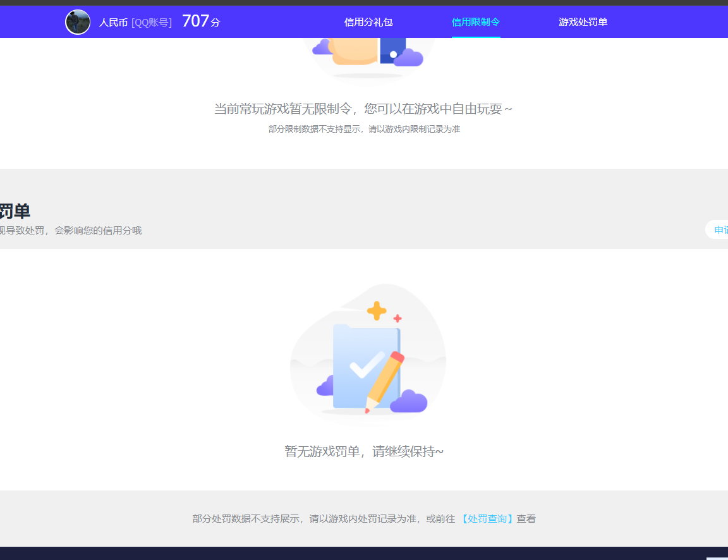Click the username 人民币
This screenshot has height=560, width=728.
coord(112,21)
